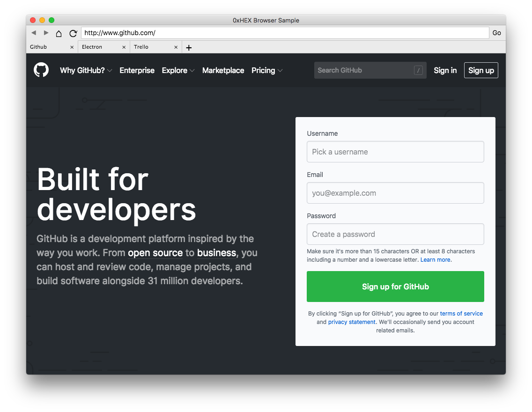Focus the Search GitHub field
Viewport: 532px width, 412px height.
tap(370, 70)
